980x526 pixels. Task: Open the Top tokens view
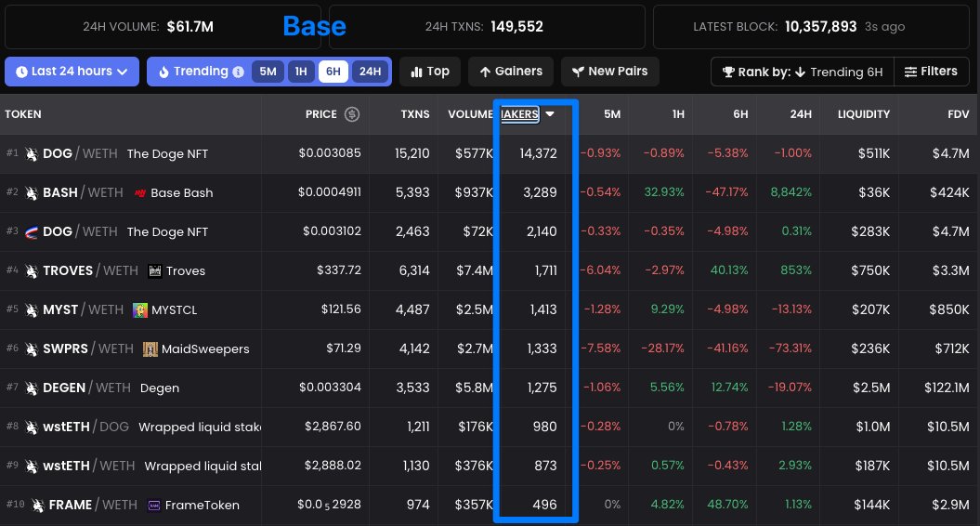430,72
